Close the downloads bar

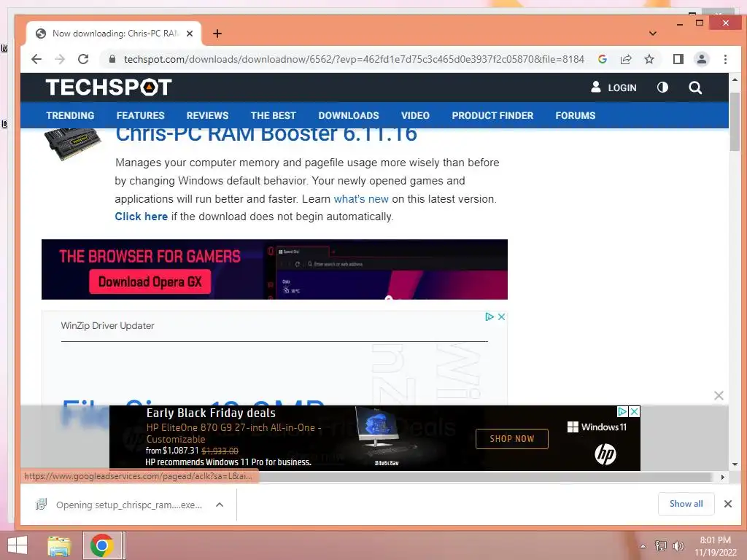click(728, 504)
